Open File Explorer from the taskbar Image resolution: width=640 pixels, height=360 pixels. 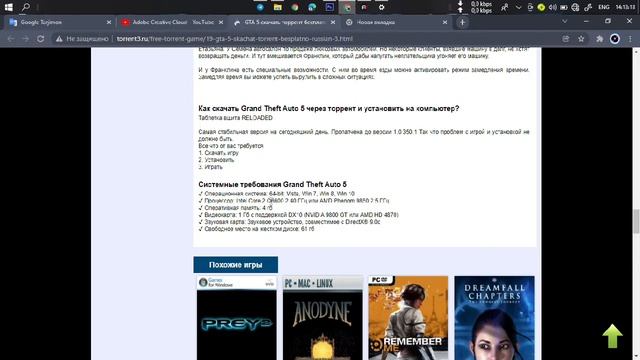[x=278, y=7]
